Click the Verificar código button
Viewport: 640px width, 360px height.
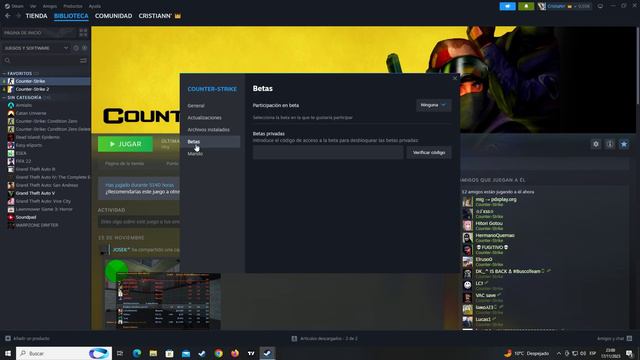pyautogui.click(x=429, y=153)
